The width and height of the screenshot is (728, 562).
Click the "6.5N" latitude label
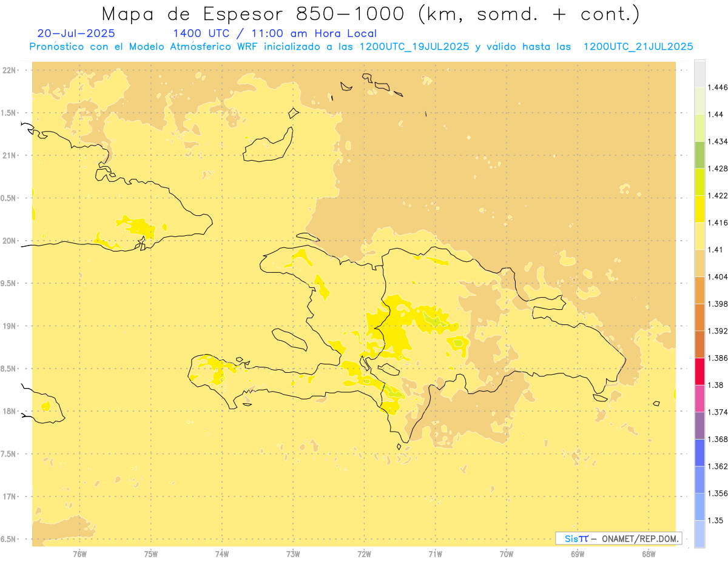[9, 539]
